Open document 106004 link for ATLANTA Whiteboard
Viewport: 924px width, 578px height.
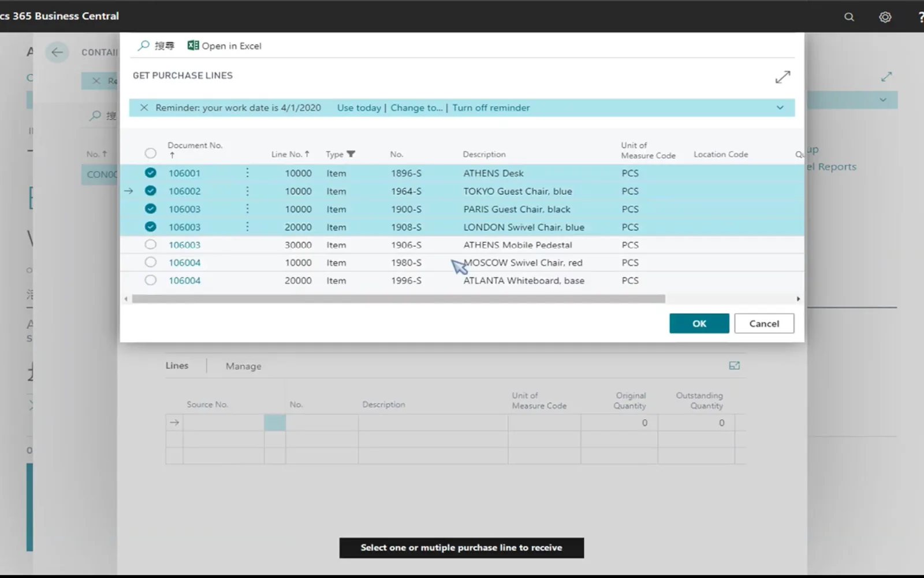click(184, 280)
